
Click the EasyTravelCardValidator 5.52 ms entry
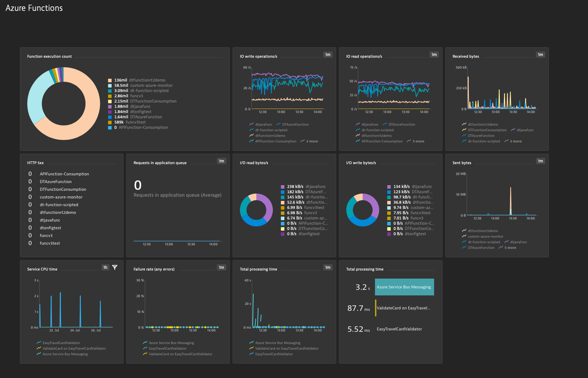click(399, 329)
